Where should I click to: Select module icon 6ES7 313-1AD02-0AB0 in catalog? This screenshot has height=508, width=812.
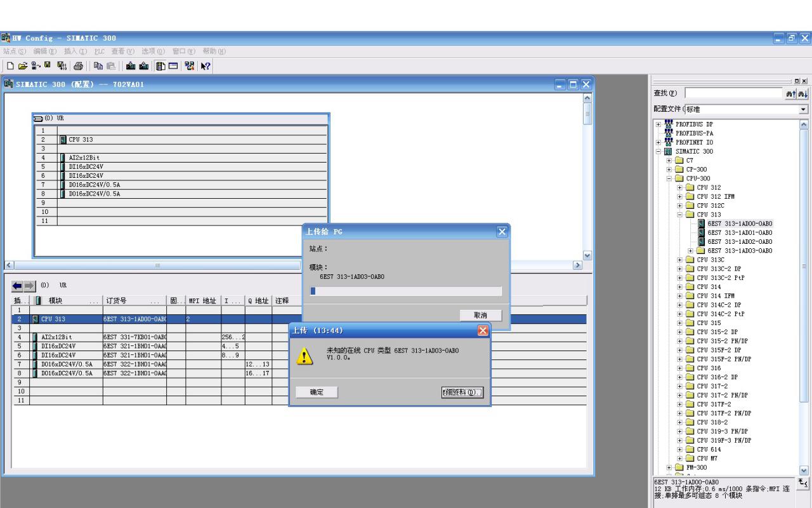tap(701, 241)
